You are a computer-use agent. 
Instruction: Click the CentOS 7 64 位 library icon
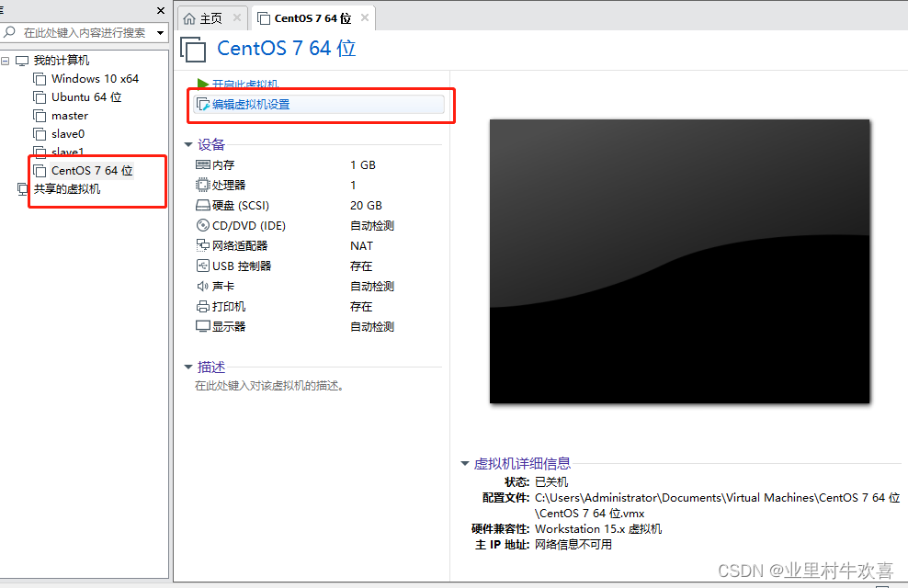40,171
